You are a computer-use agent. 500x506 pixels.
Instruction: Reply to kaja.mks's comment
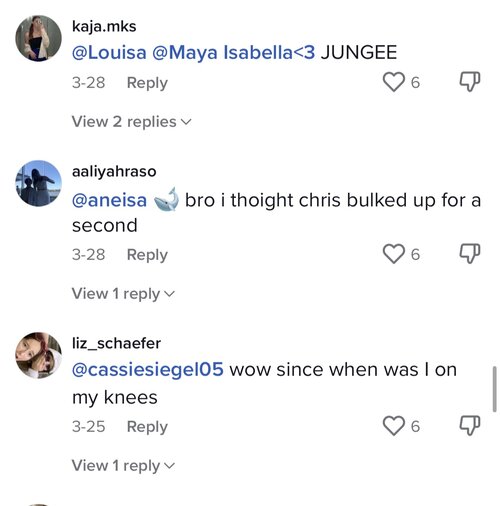tap(147, 83)
